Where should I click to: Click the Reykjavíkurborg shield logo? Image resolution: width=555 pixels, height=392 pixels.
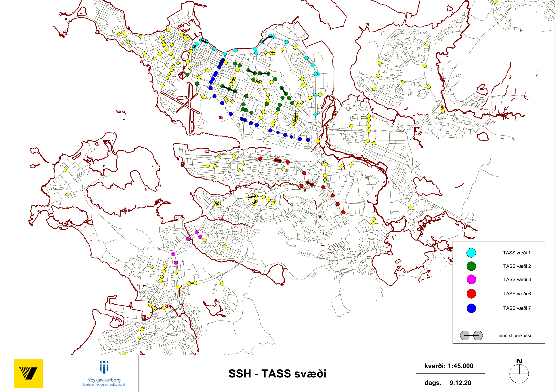[x=104, y=367]
